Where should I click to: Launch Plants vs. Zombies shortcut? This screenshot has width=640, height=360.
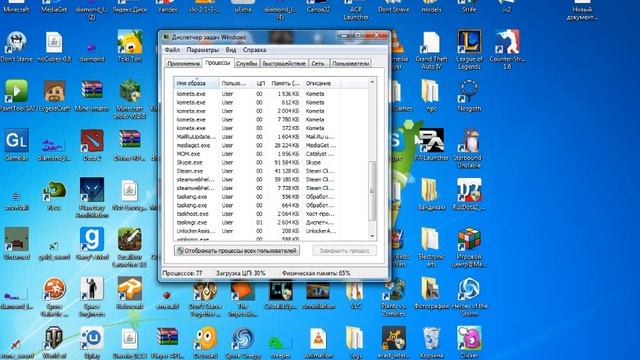393,297
